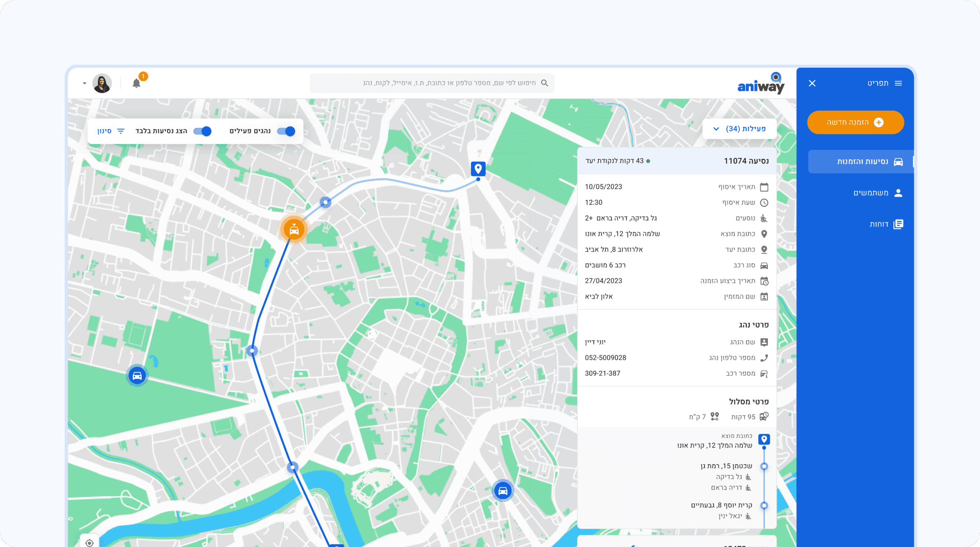Click the clock icon beside שעת איסוף
980x547 pixels.
click(x=764, y=202)
